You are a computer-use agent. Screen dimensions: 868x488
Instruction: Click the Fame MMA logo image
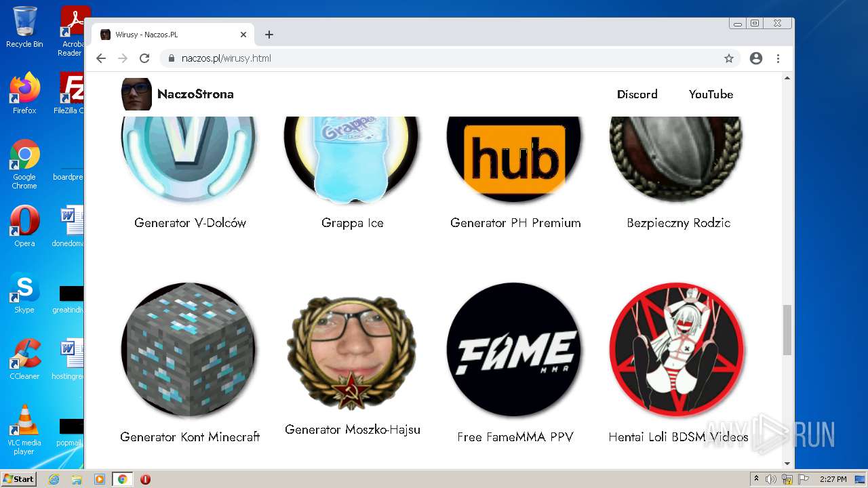click(x=514, y=350)
